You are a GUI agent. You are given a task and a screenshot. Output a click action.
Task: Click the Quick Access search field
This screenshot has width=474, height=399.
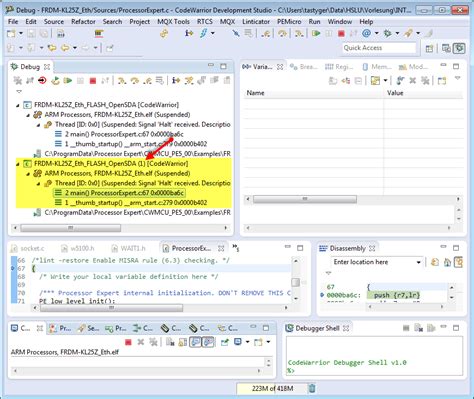click(379, 48)
